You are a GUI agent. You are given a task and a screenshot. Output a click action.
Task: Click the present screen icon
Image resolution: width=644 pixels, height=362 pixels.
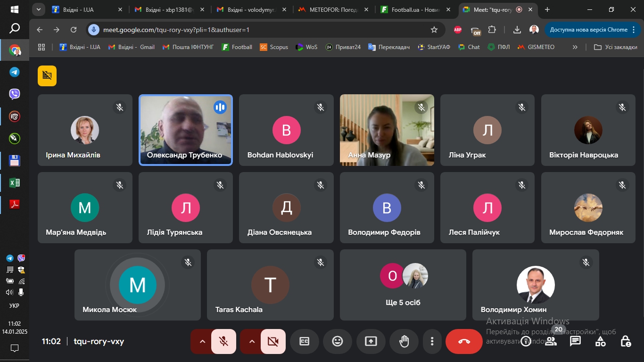pyautogui.click(x=371, y=341)
